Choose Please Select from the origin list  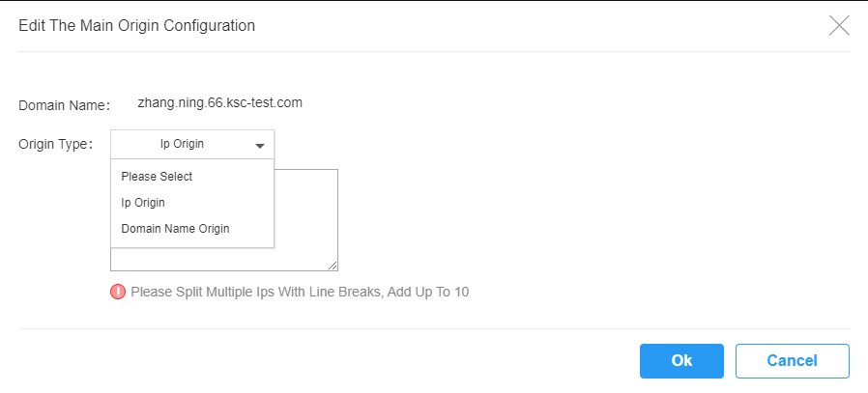pos(157,177)
